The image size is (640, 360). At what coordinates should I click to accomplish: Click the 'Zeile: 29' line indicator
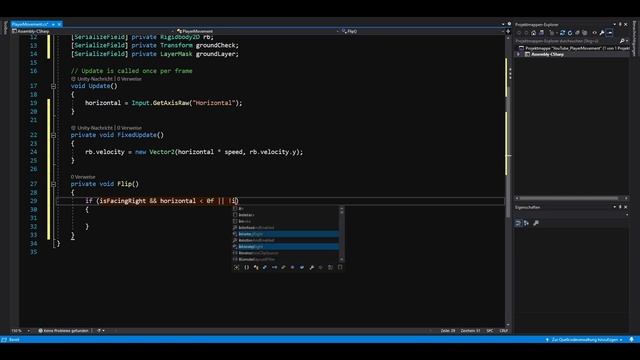point(447,331)
